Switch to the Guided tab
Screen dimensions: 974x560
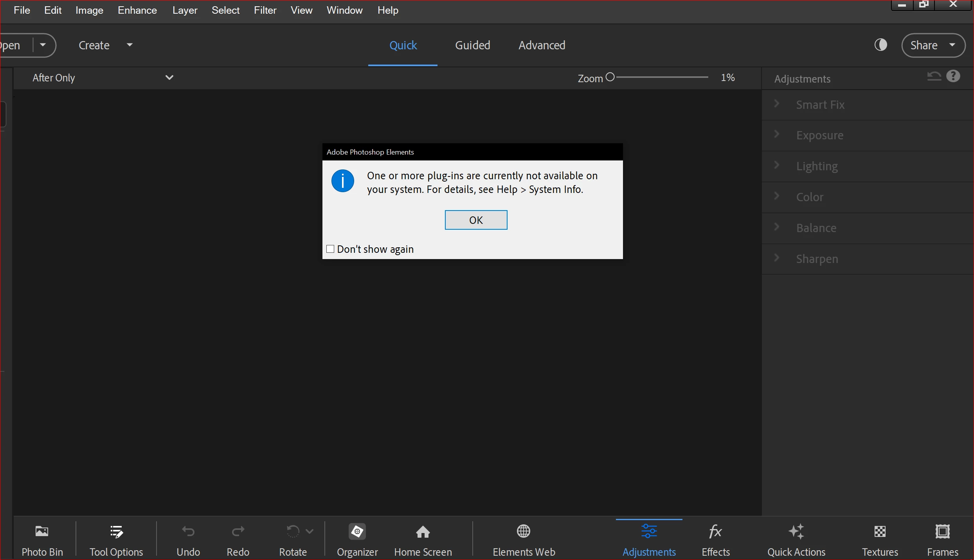(472, 45)
